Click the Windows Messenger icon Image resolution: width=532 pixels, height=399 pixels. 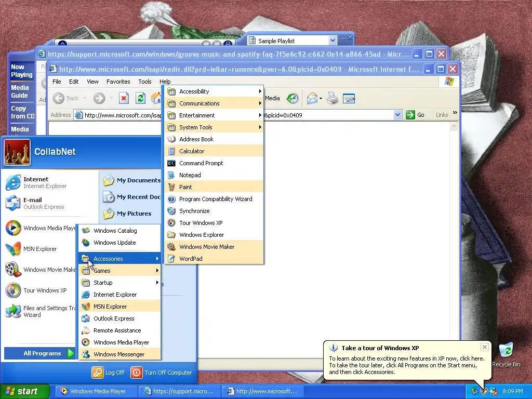86,354
